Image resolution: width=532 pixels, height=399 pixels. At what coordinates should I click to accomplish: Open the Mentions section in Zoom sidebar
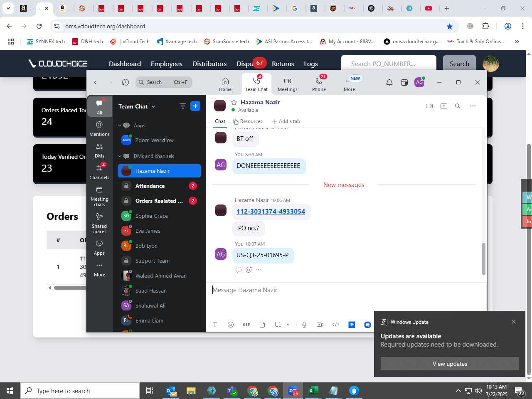tap(99, 128)
